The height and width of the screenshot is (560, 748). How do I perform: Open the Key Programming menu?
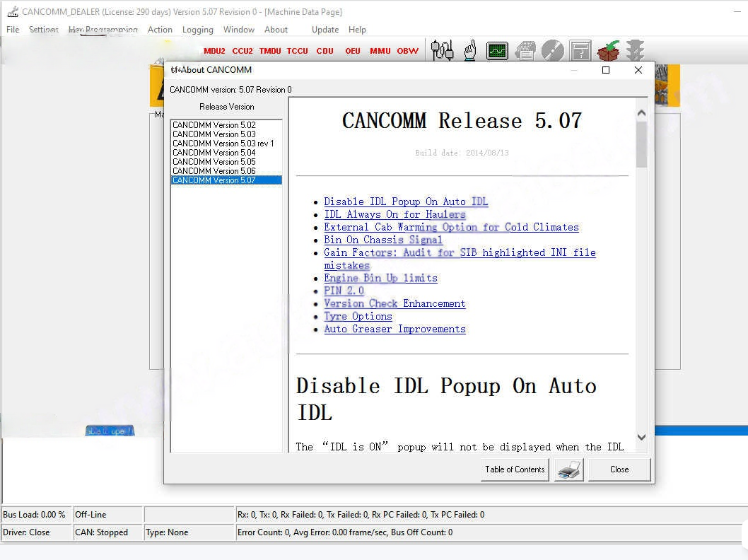(103, 30)
